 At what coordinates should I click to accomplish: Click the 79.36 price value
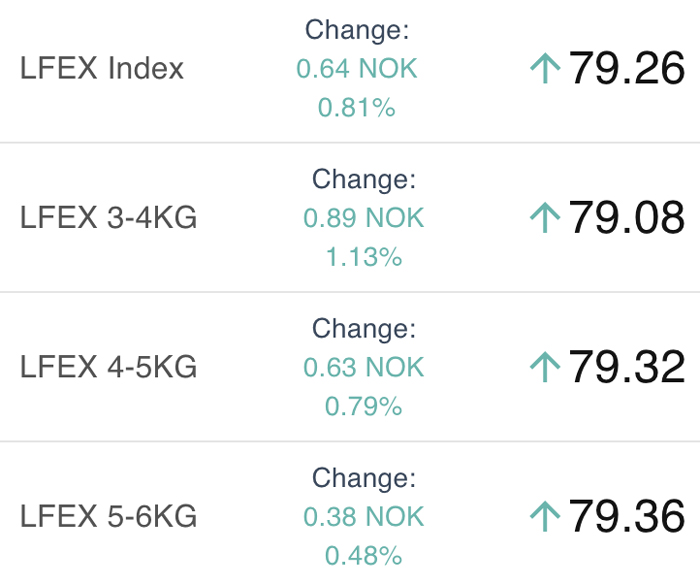pyautogui.click(x=626, y=516)
